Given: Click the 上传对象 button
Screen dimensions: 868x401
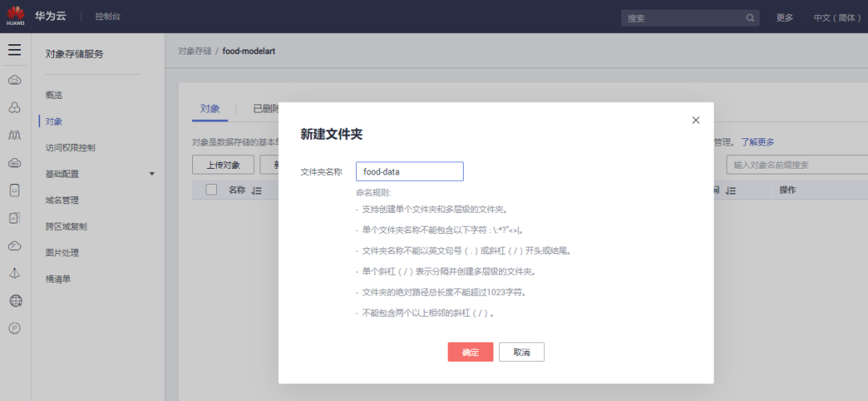Looking at the screenshot, I should tap(223, 165).
